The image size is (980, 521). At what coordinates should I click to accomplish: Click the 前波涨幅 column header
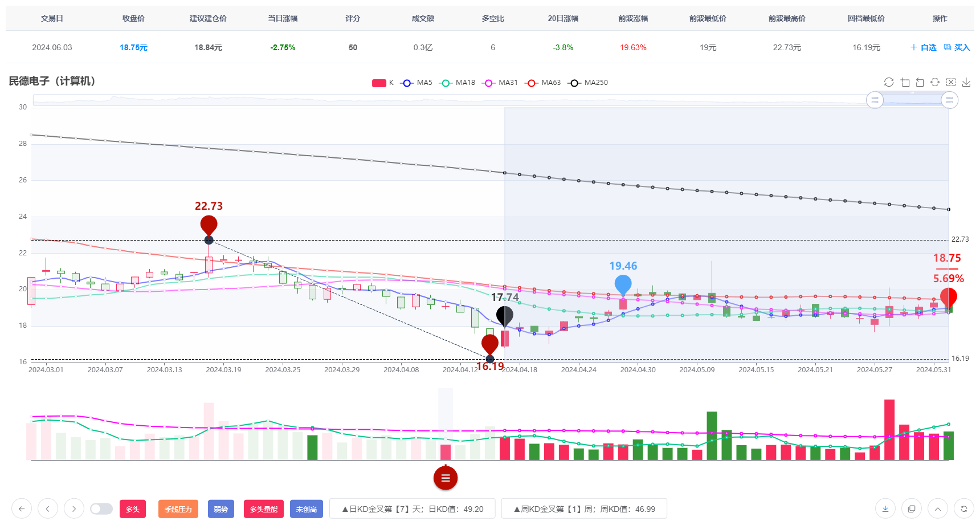[x=633, y=18]
